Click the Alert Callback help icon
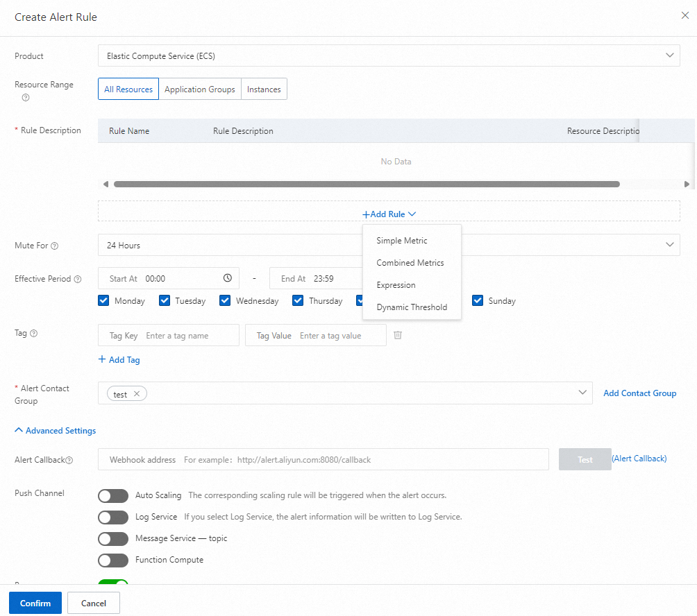This screenshot has height=616, width=697. coord(69,460)
